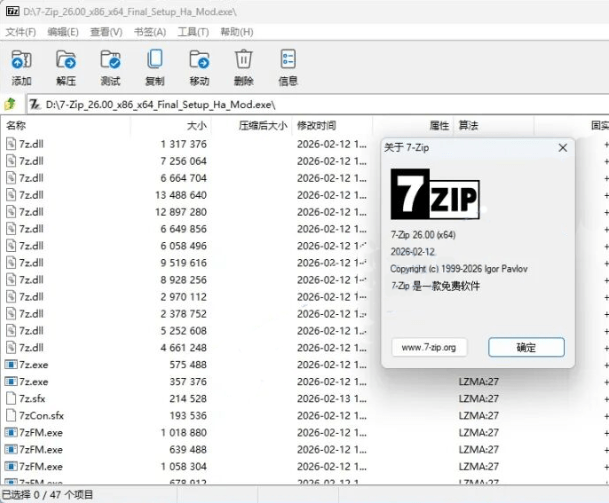Click size value 214 528
The height and width of the screenshot is (503, 609).
tap(188, 399)
